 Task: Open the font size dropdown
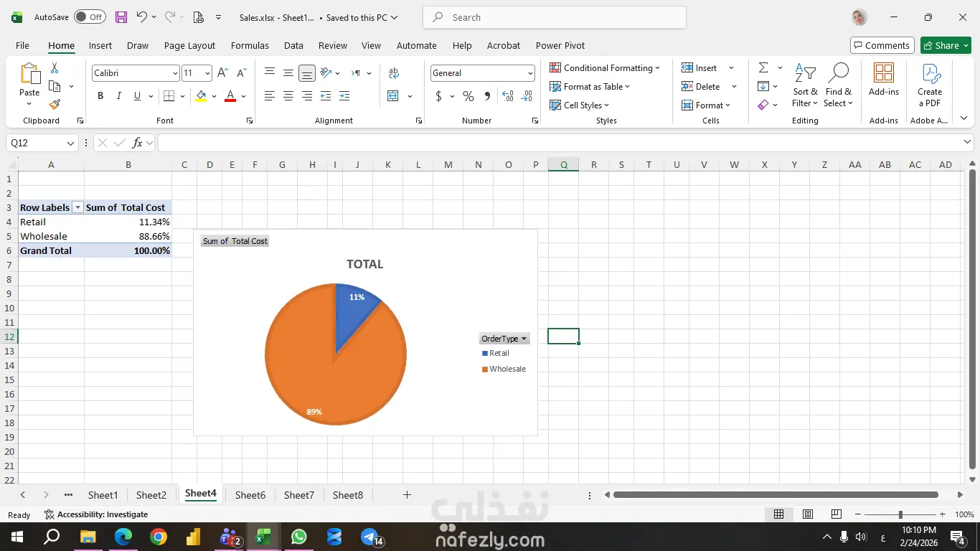pyautogui.click(x=207, y=73)
